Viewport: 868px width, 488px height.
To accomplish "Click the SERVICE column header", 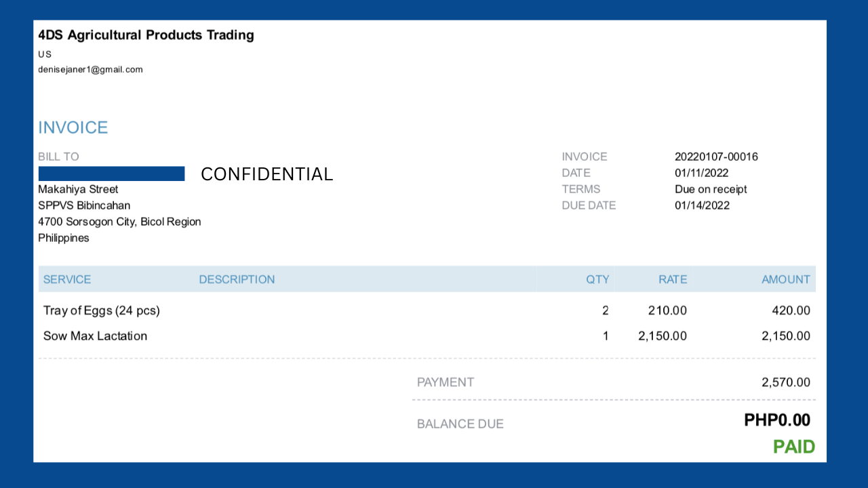I will click(67, 279).
